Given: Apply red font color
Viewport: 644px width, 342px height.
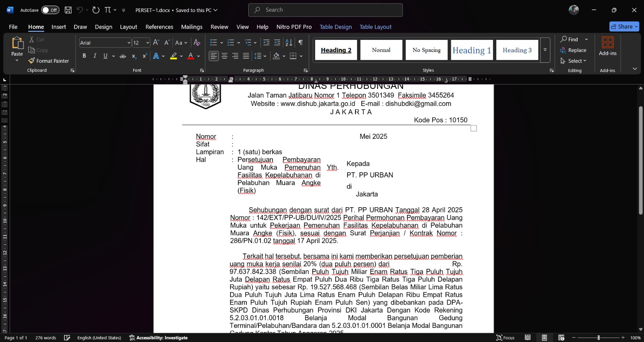Looking at the screenshot, I should [191, 56].
